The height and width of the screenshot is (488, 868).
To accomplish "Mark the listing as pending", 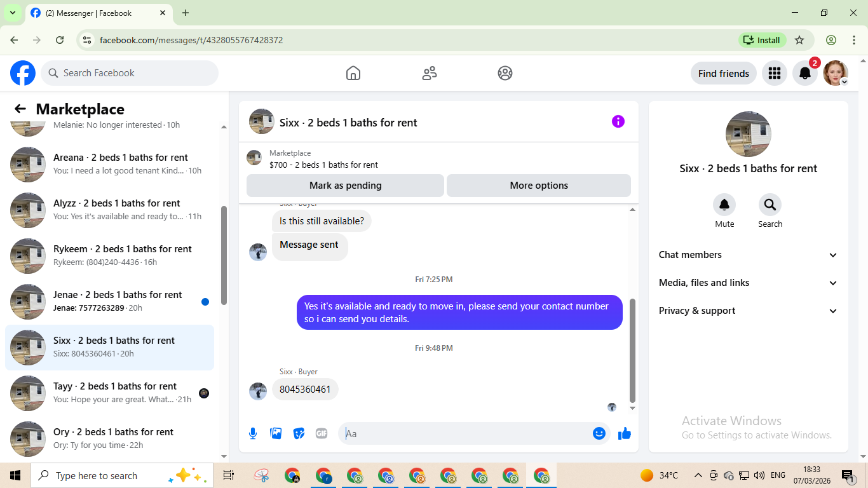I will coord(345,186).
